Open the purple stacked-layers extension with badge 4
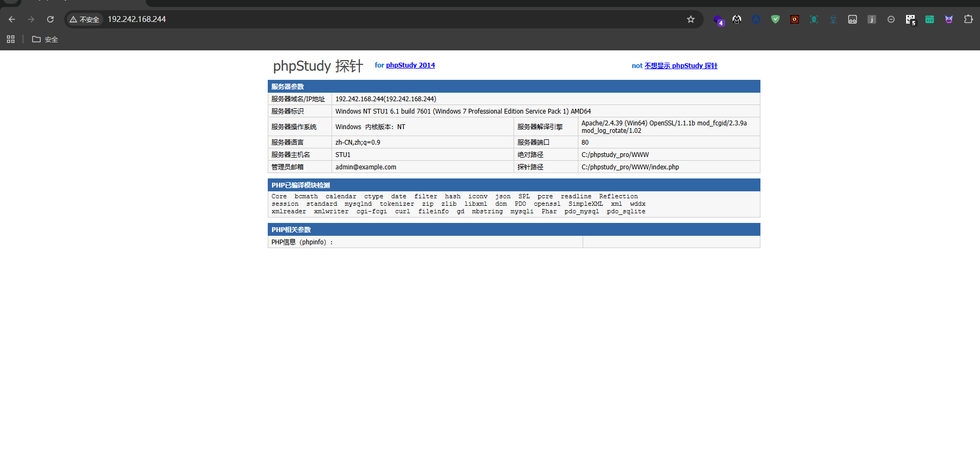This screenshot has width=980, height=463. pyautogui.click(x=718, y=20)
